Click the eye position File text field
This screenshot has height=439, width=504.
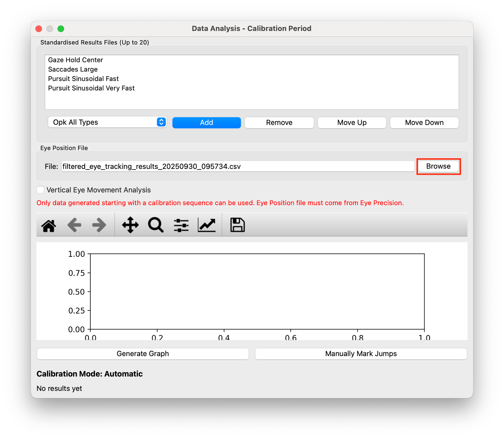(x=238, y=166)
